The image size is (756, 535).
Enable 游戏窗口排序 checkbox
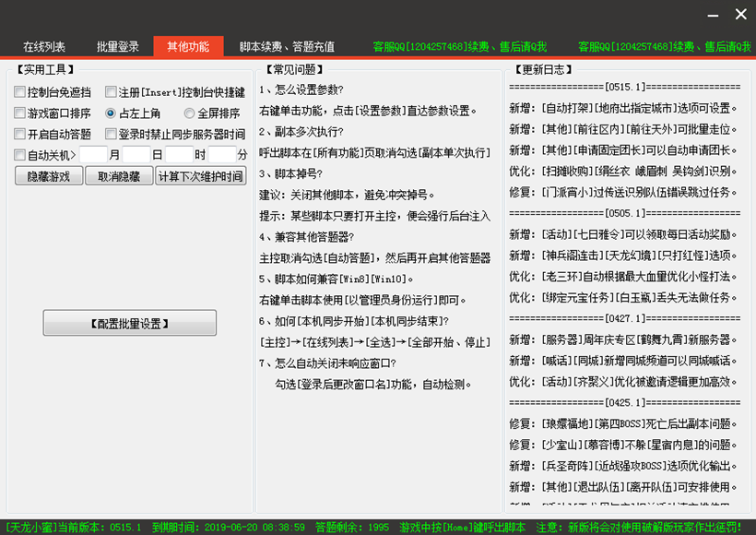coord(20,113)
